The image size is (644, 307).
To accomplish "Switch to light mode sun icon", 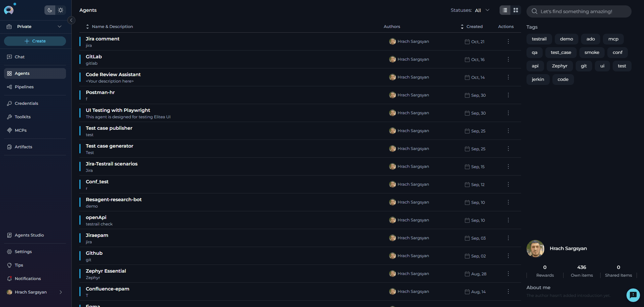I will pyautogui.click(x=61, y=10).
